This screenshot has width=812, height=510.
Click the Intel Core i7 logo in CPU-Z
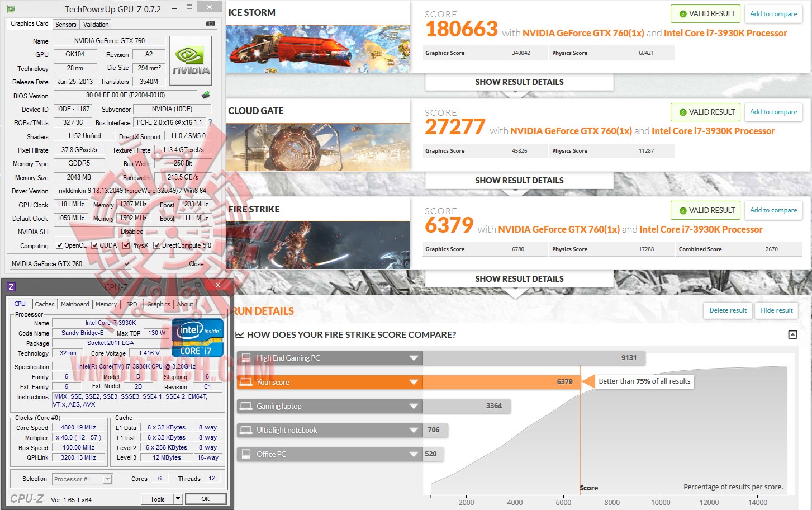(198, 338)
